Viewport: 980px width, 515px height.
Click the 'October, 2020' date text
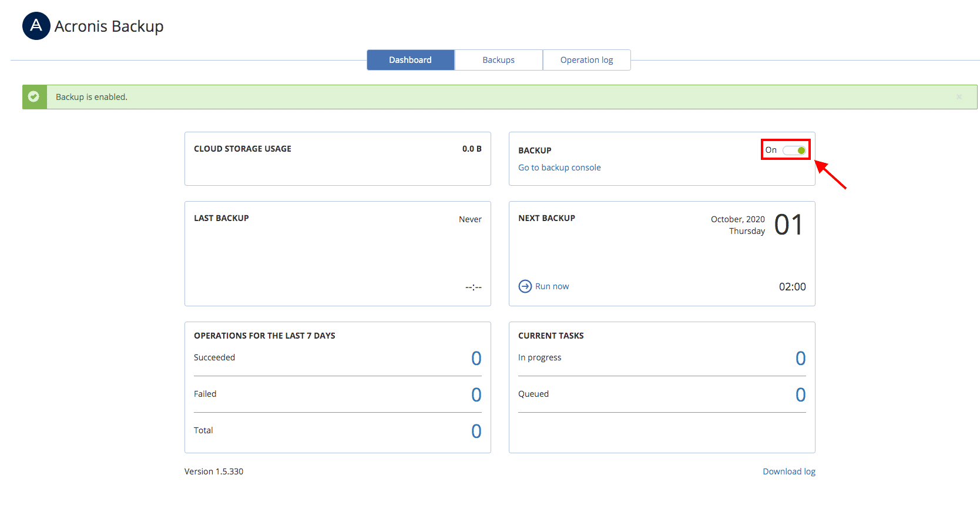(738, 219)
